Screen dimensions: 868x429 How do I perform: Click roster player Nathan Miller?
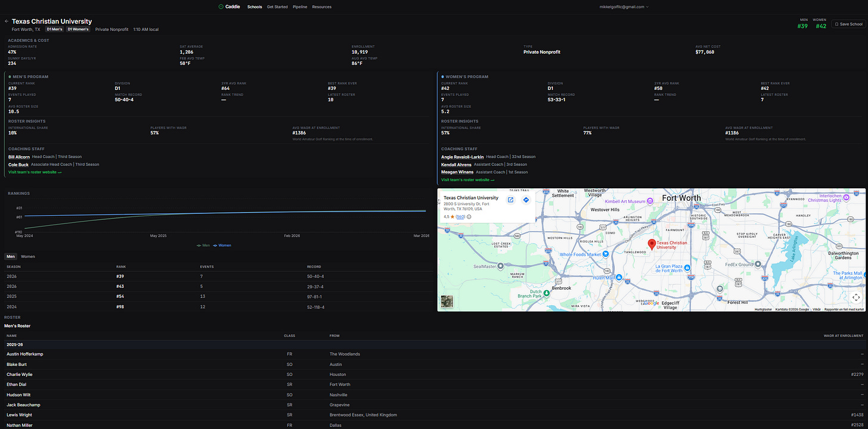pos(20,425)
